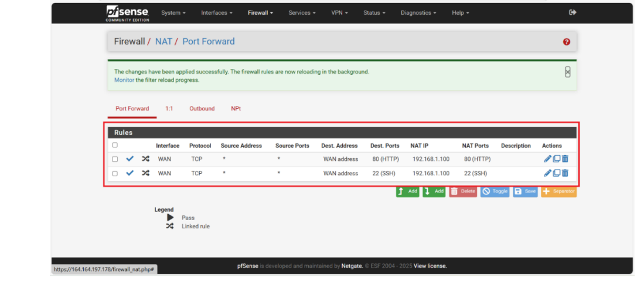Screen dimensions: 644x285
Task: Open the Firewall dropdown menu
Action: click(x=260, y=13)
